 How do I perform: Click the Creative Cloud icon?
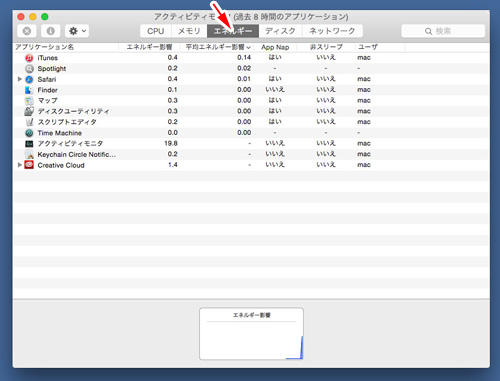pos(29,165)
